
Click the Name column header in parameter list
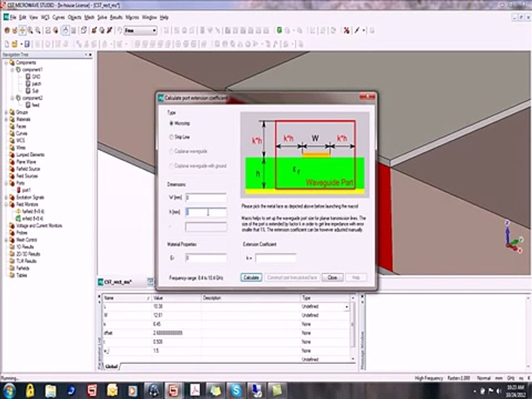pyautogui.click(x=127, y=298)
